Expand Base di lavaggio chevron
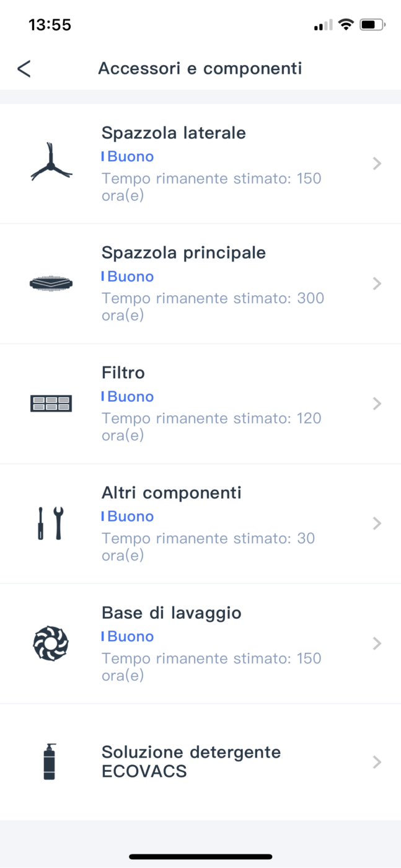401x868 pixels. (x=377, y=644)
